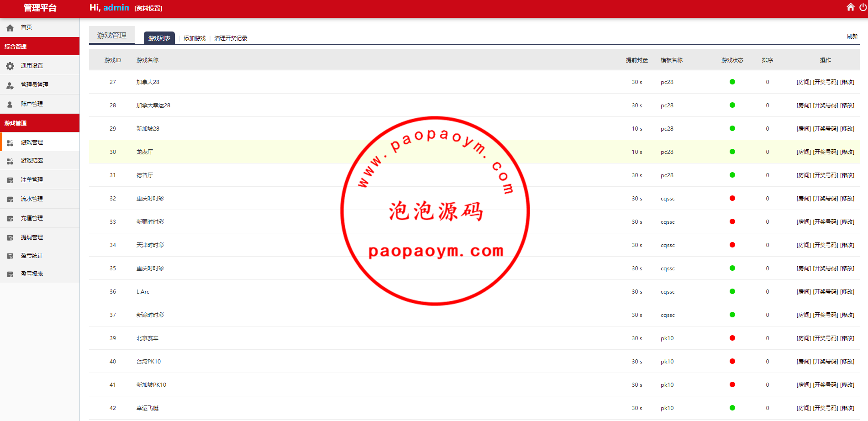
Task: Open [开奖号码] for 加拿大幸运28
Action: pos(826,105)
